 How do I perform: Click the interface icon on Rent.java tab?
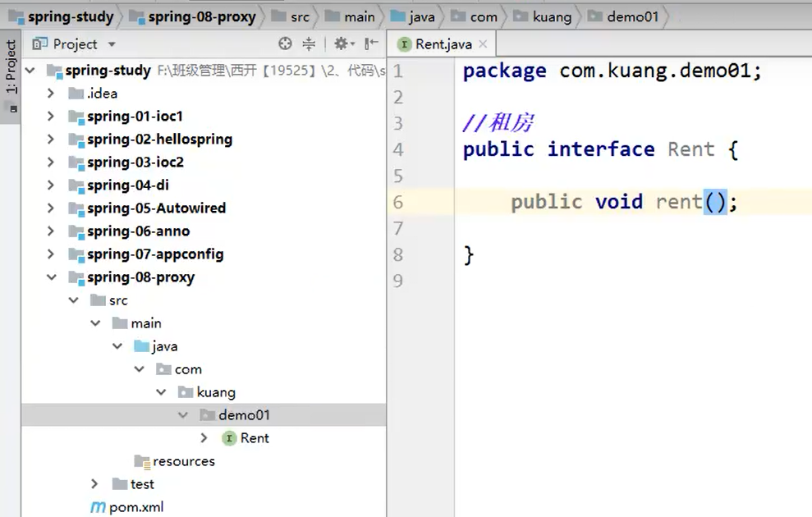click(404, 44)
